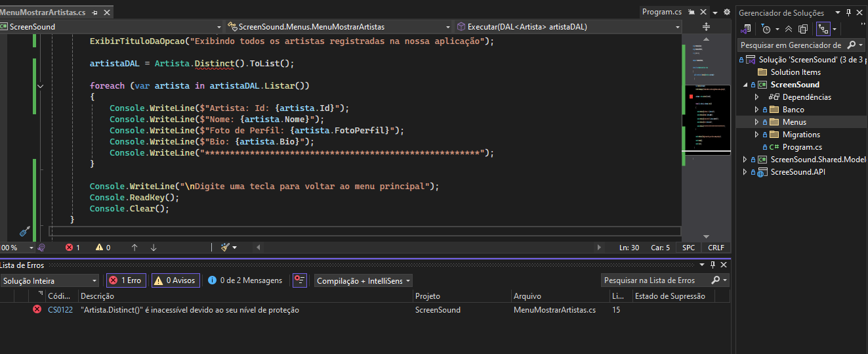Click the Car: 5 column indicator
This screenshot has width=868, height=354.
point(661,248)
